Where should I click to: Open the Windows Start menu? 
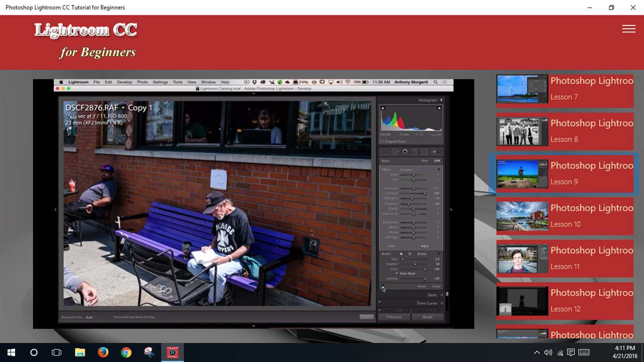pos(11,353)
